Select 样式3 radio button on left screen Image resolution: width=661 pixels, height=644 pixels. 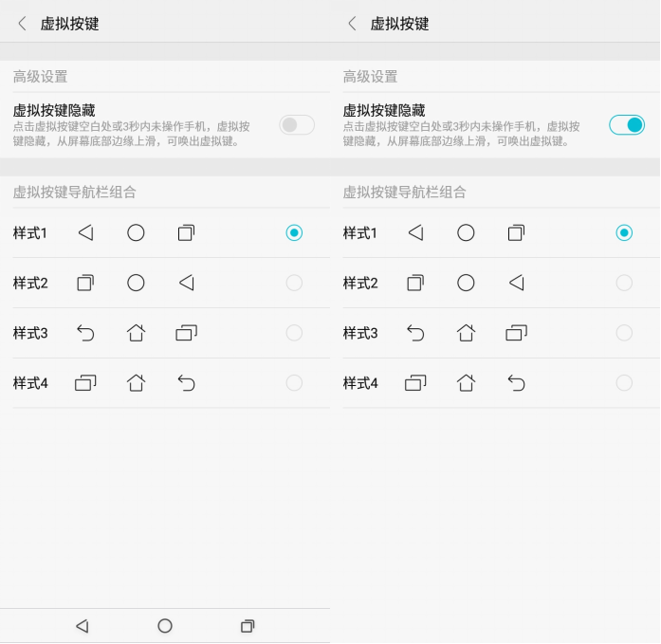(294, 333)
